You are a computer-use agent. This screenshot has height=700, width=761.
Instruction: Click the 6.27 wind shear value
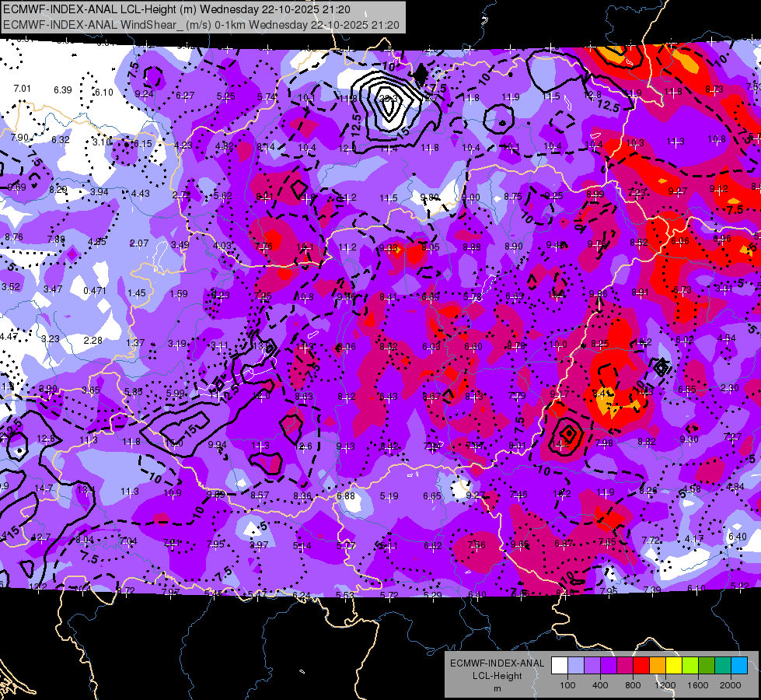[185, 96]
